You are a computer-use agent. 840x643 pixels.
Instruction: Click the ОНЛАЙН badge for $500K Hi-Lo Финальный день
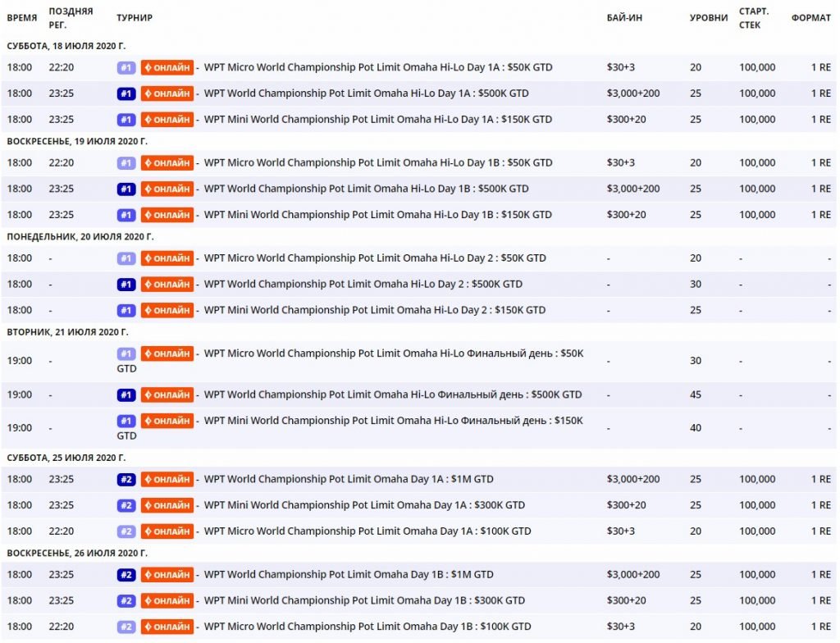[x=167, y=395]
